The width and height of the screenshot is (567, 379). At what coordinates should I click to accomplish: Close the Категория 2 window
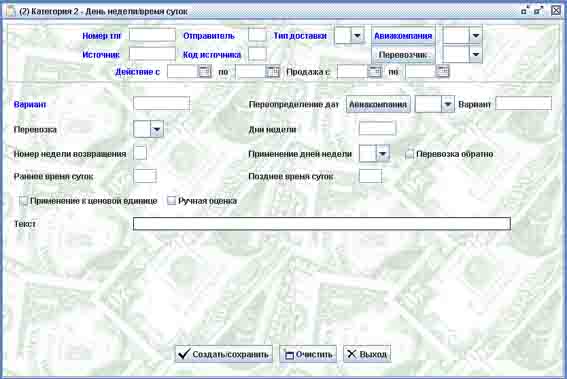556,10
